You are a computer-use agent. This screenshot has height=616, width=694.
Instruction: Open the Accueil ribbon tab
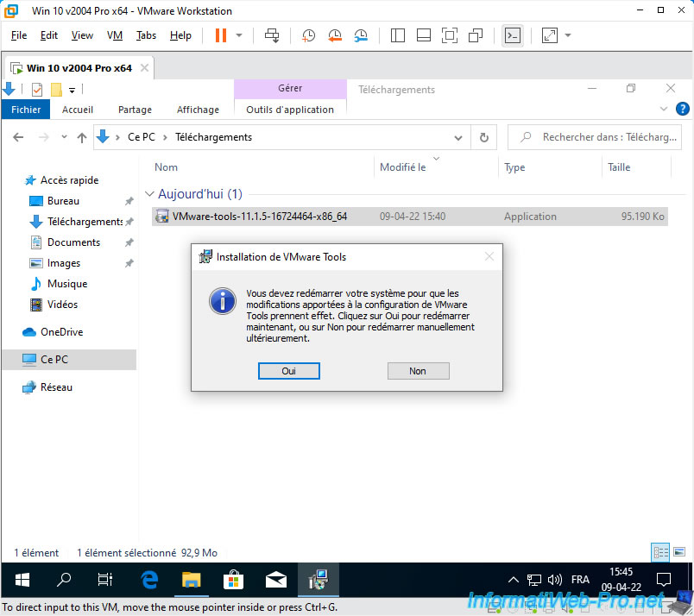coord(78,110)
